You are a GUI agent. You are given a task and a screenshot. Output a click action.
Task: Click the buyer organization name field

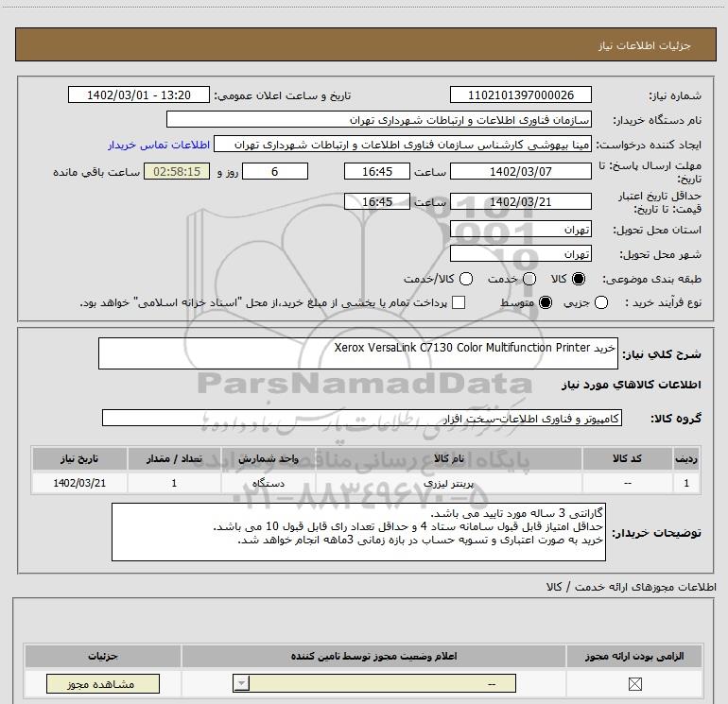[379, 119]
